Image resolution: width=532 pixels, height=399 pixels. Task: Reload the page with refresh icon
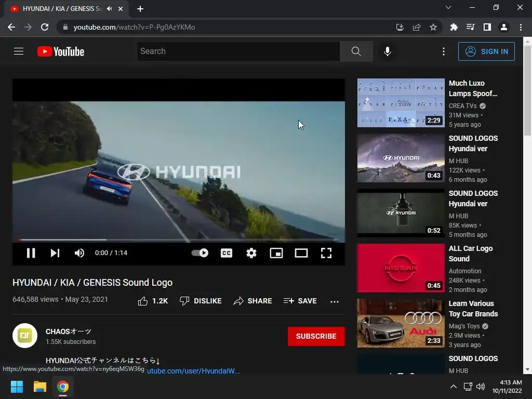pos(45,27)
